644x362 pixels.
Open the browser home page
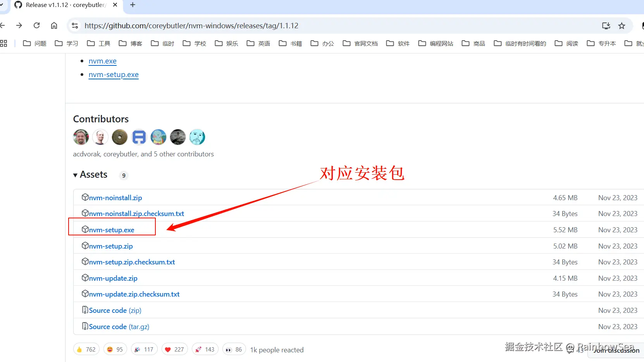point(54,26)
